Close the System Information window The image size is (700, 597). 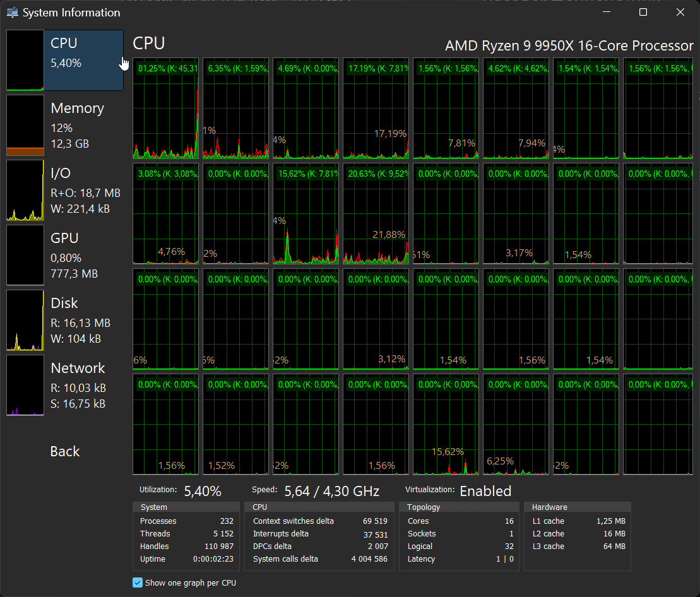tap(680, 12)
